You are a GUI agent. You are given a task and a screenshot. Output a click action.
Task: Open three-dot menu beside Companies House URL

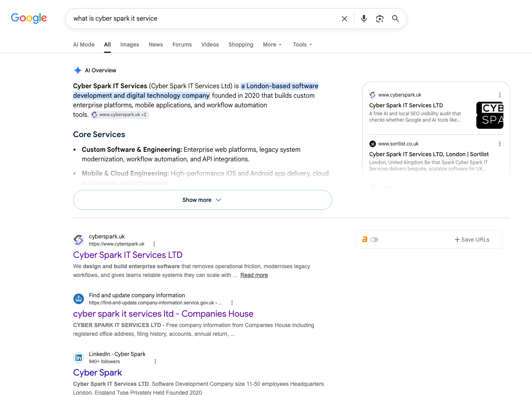click(x=232, y=303)
